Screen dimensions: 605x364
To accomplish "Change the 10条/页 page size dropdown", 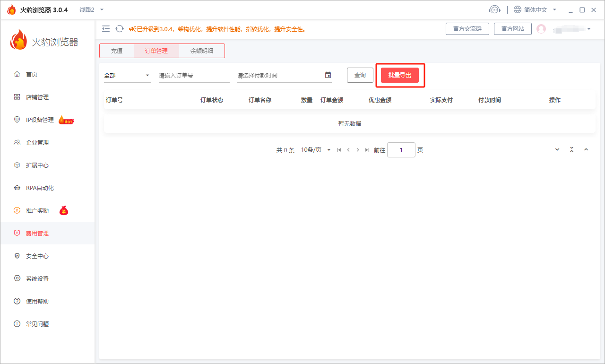I will tap(316, 150).
